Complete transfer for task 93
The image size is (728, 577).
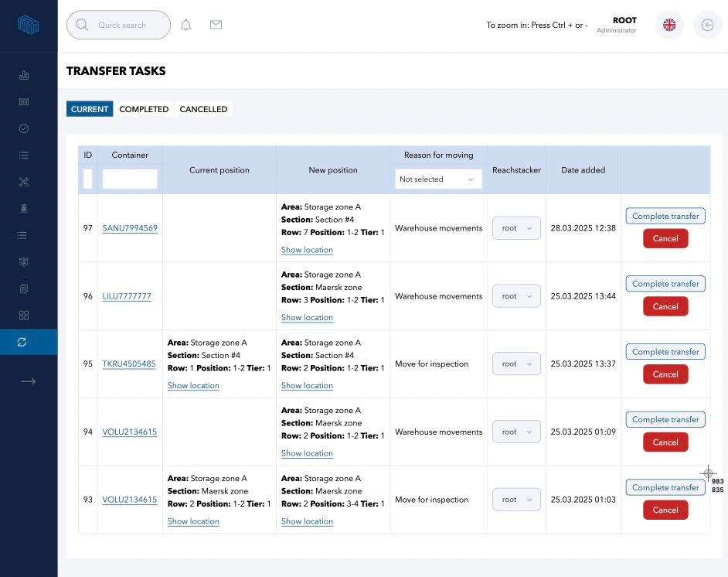[x=665, y=487]
